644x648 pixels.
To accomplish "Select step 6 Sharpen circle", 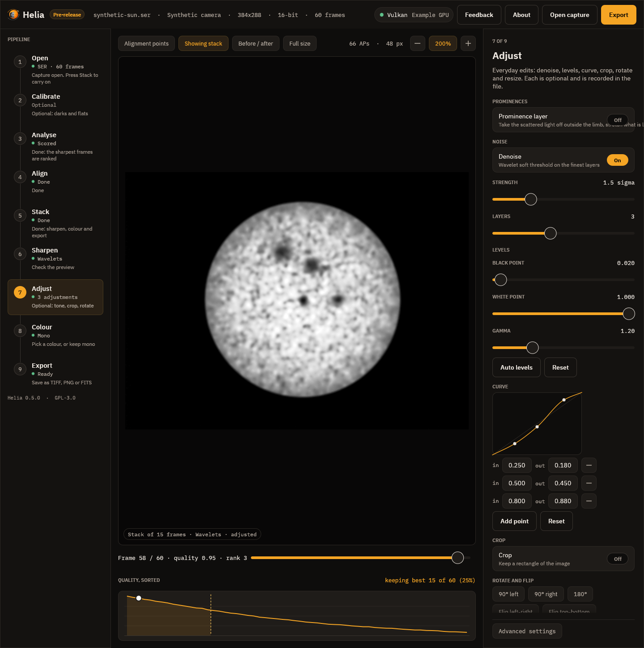I will pos(20,254).
